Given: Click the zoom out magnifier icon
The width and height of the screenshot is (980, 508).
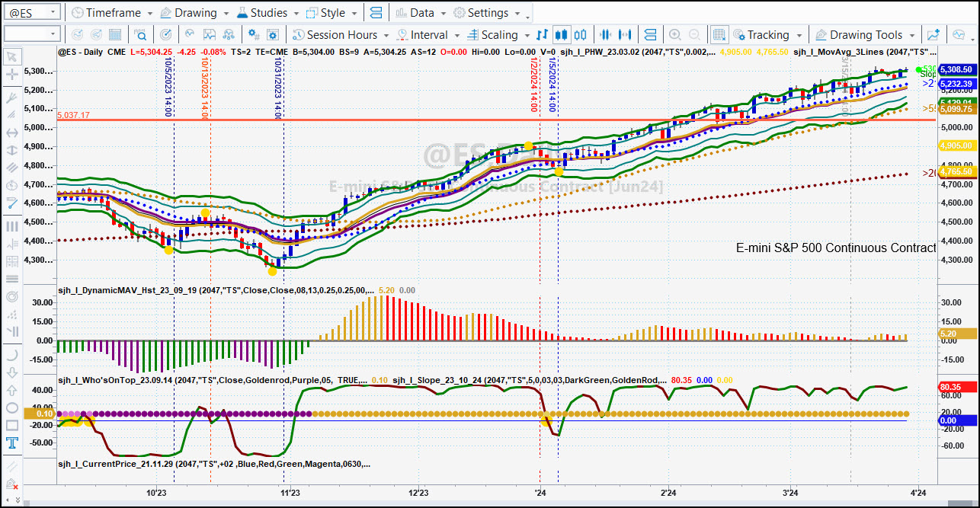Looking at the screenshot, I should (x=693, y=34).
